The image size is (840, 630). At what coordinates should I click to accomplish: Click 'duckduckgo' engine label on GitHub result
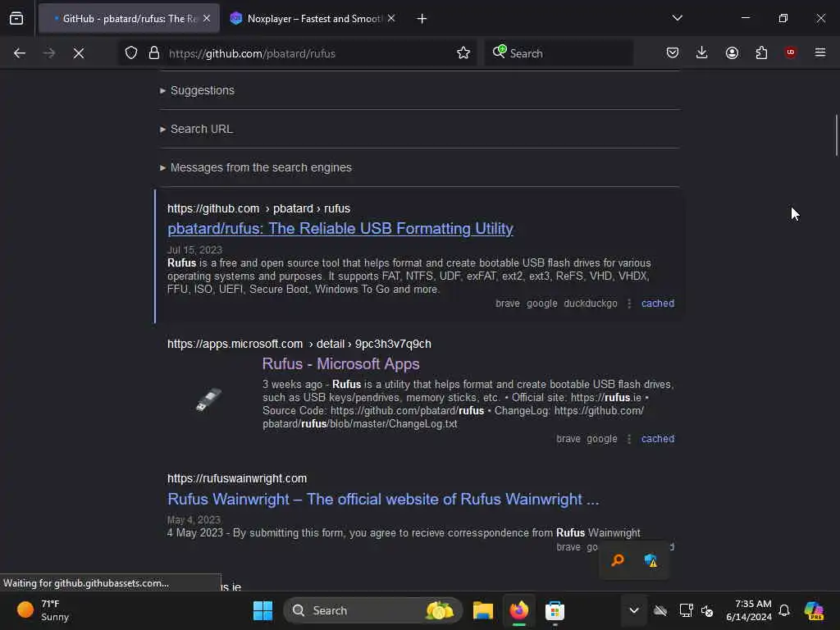591,304
